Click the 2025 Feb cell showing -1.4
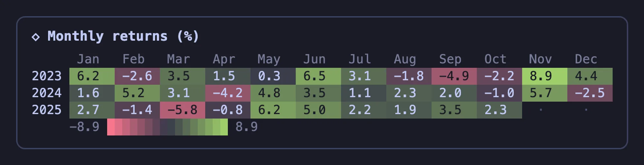 (137, 110)
